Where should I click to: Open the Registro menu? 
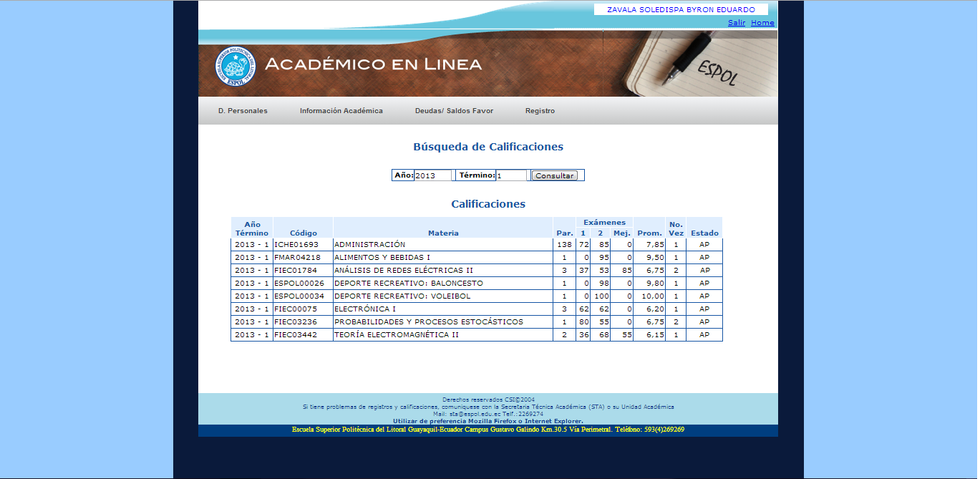point(540,111)
